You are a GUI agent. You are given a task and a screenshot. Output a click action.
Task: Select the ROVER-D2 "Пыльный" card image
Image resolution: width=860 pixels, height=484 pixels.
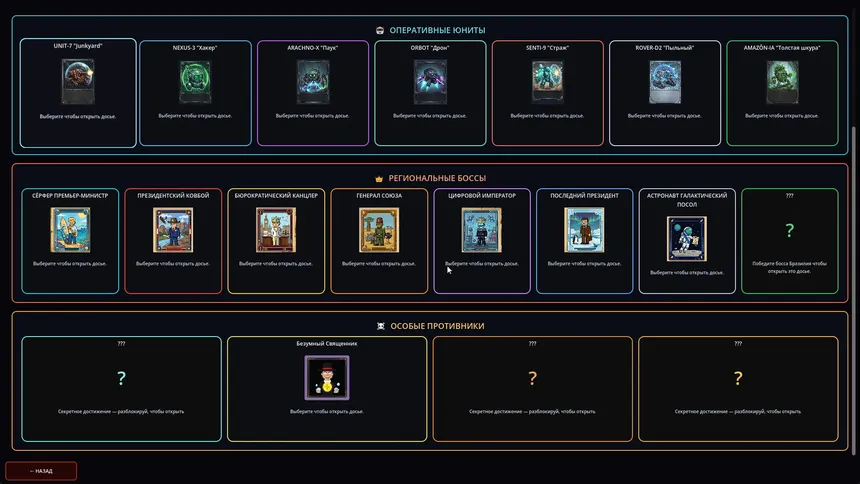pyautogui.click(x=665, y=82)
